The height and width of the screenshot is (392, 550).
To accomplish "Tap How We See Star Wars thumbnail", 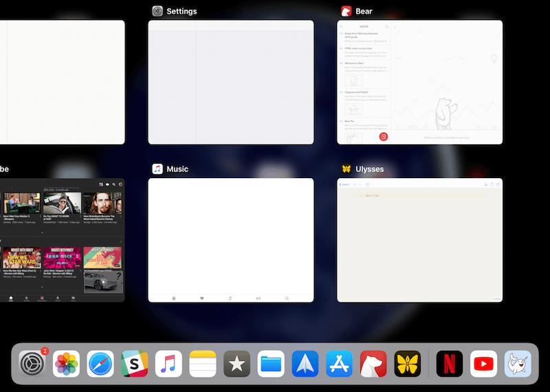I will pos(22,258).
